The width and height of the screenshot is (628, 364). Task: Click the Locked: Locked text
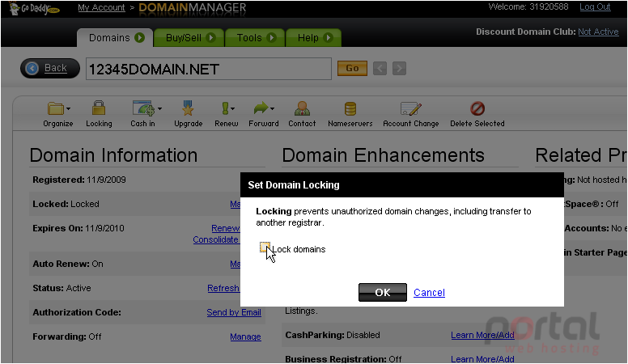coord(66,204)
